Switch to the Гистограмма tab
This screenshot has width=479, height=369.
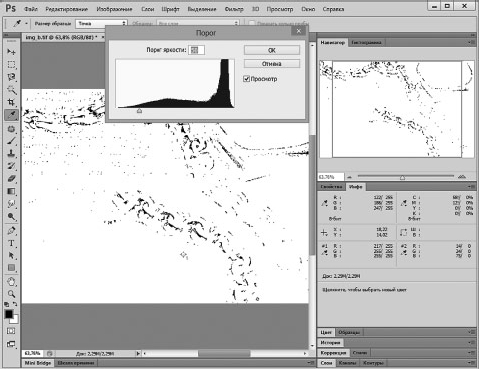[x=366, y=43]
